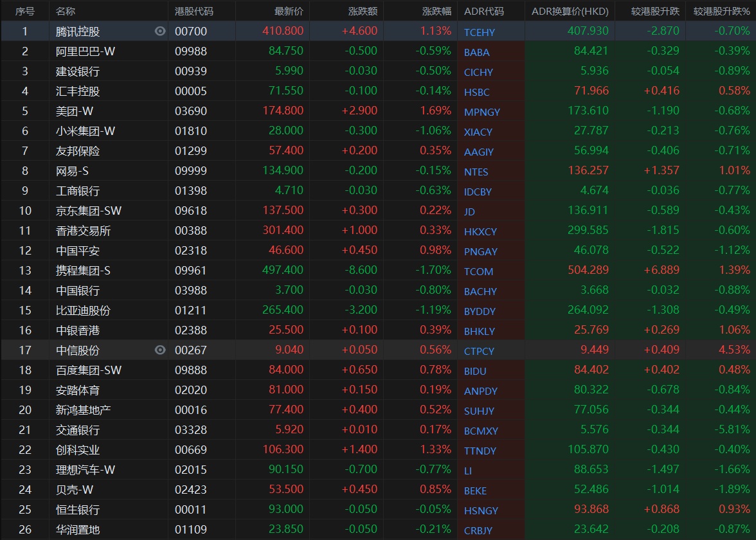The width and height of the screenshot is (756, 540).
Task: Select the 比亚迪股份 row name
Action: (83, 310)
